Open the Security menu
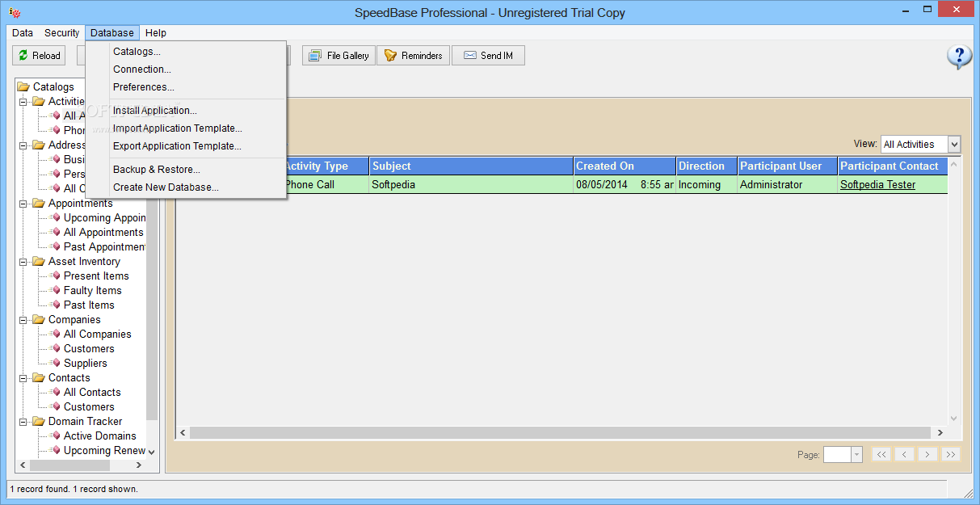The width and height of the screenshot is (980, 505). [61, 32]
